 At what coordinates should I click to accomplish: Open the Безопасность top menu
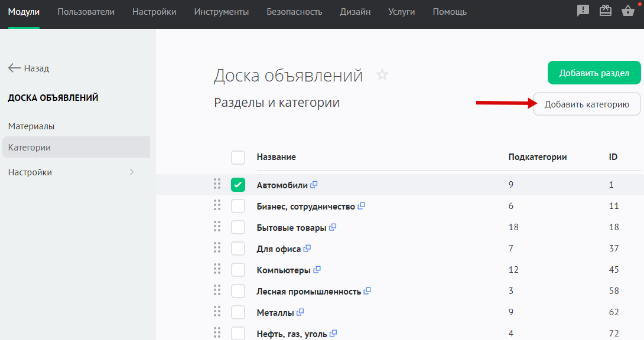[x=294, y=12]
